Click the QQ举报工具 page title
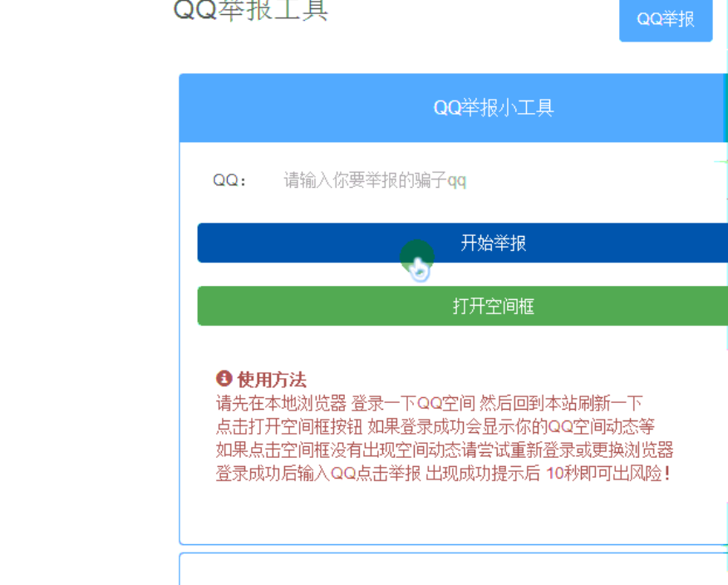The width and height of the screenshot is (728, 585). [251, 10]
